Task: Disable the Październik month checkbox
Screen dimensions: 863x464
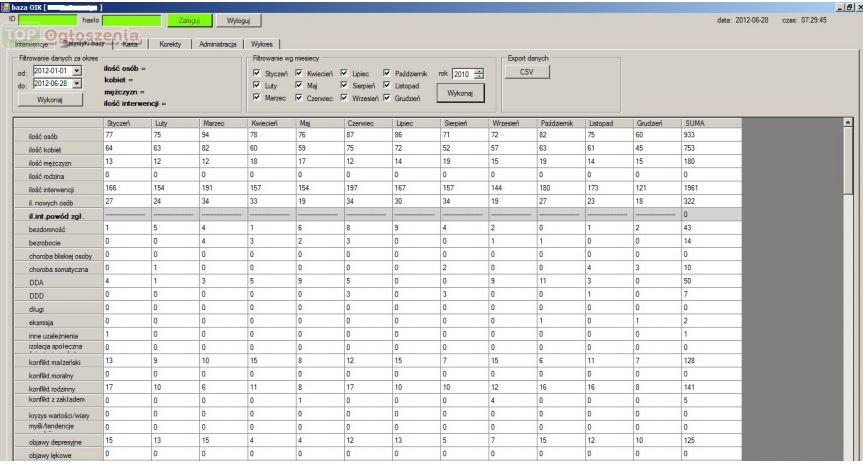Action: [388, 74]
